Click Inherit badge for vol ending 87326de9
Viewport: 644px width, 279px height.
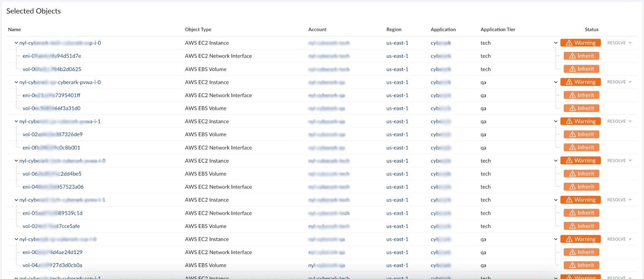582,134
